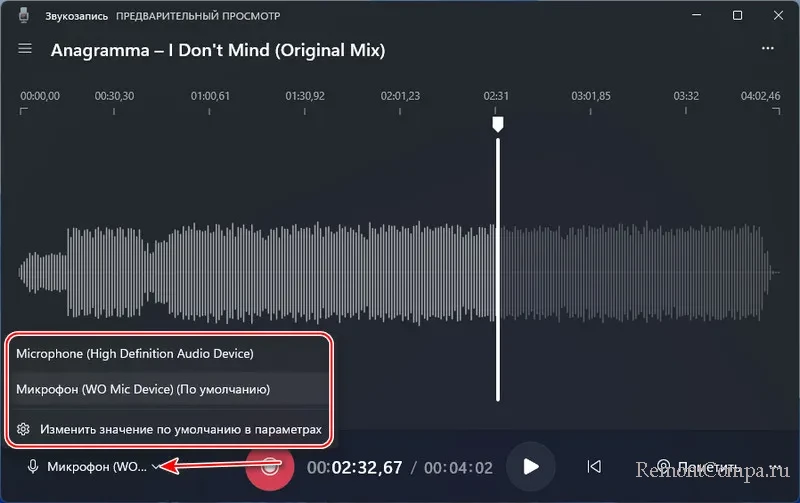Screen dimensions: 800x503
Task: Skip back to the start of the recording
Action: (594, 466)
